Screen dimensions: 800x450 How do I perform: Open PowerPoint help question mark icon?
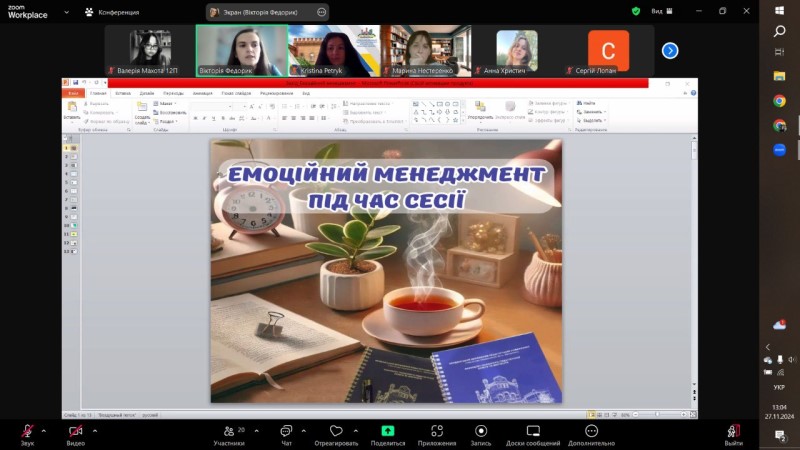pos(693,93)
